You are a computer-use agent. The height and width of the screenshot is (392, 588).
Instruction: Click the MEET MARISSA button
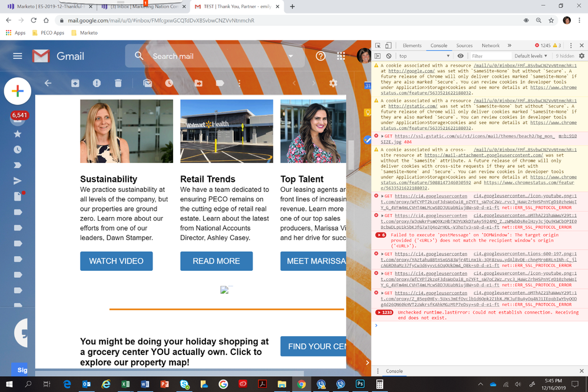[x=313, y=261]
